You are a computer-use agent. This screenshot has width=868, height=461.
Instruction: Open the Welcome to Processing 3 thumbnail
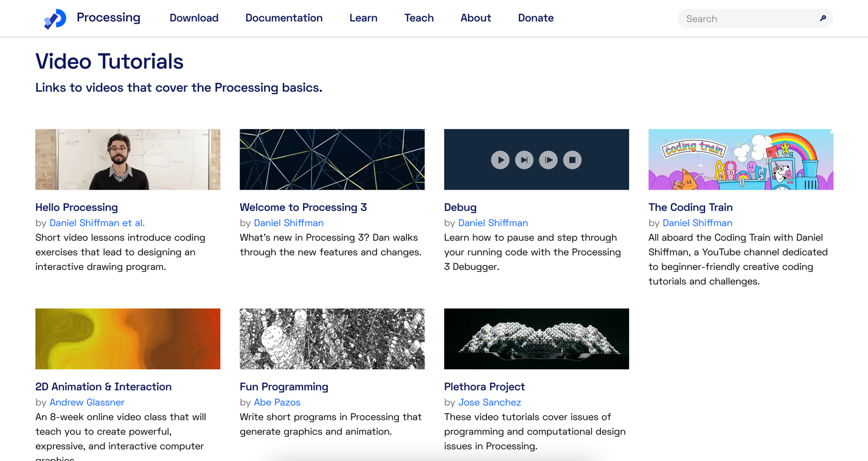(332, 159)
